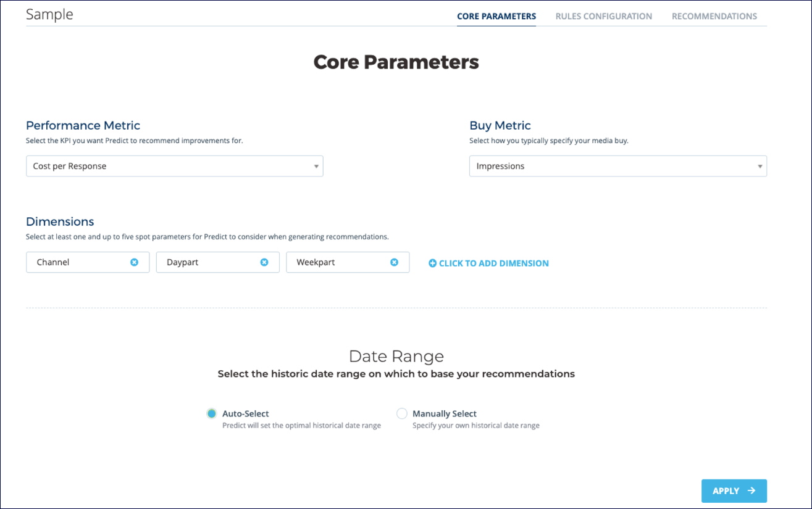Viewport: 812px width, 509px height.
Task: Click the Sample page title
Action: [x=49, y=14]
